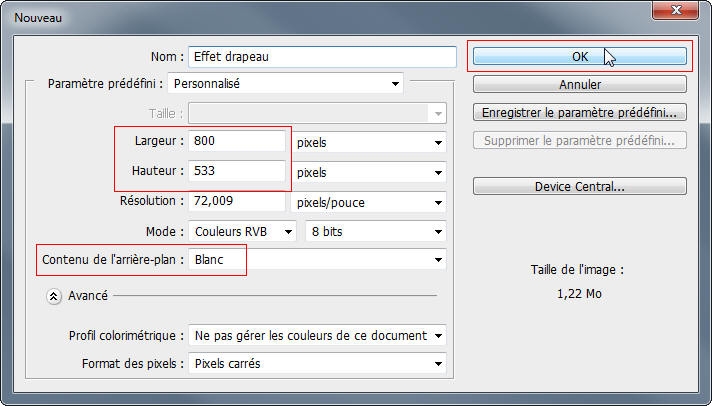The height and width of the screenshot is (406, 712).
Task: Open the Contenu de l'arrière-plan dropdown
Action: (x=317, y=260)
